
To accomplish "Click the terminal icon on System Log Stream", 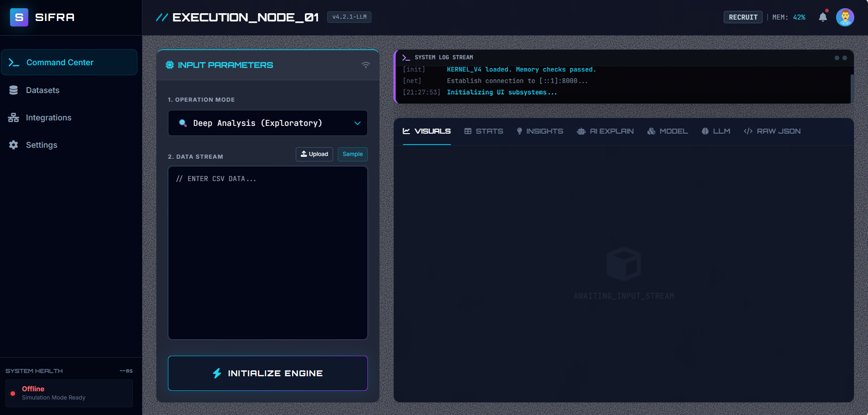I will 406,57.
